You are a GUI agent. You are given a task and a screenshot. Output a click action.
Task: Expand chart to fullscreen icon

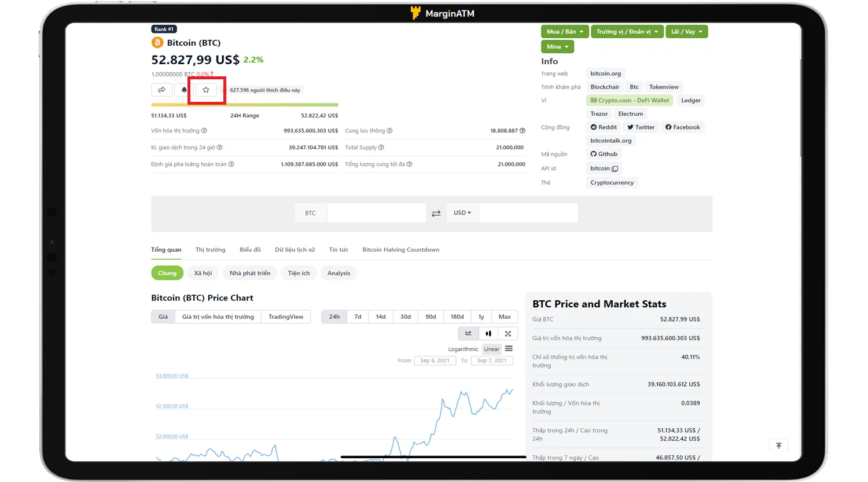pos(507,333)
